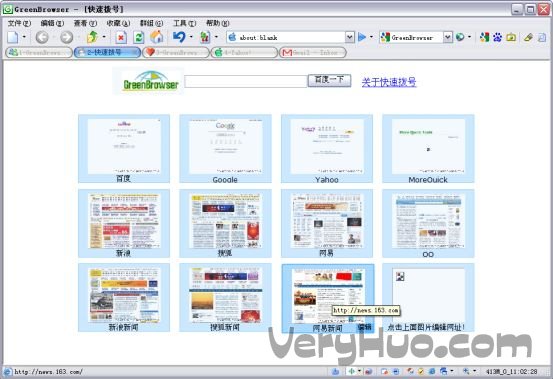This screenshot has width=553, height=379.
Task: Open the 收藏 menu
Action: click(x=118, y=23)
